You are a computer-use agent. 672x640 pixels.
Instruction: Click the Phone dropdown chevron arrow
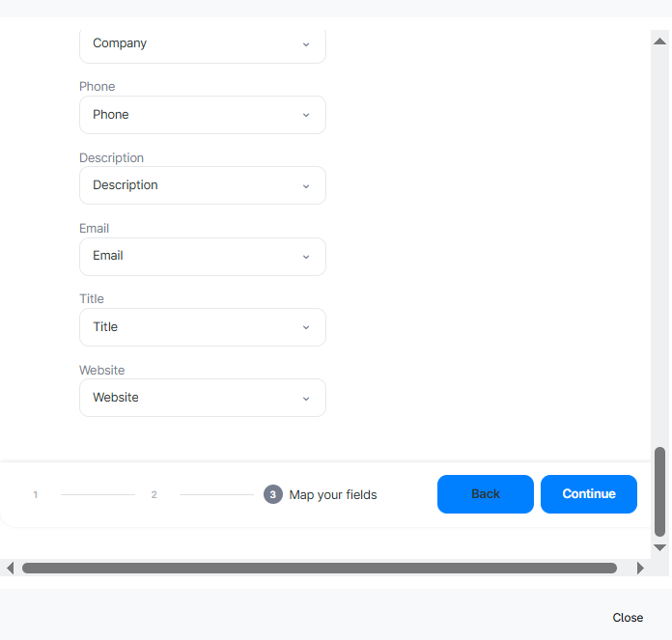pos(306,115)
